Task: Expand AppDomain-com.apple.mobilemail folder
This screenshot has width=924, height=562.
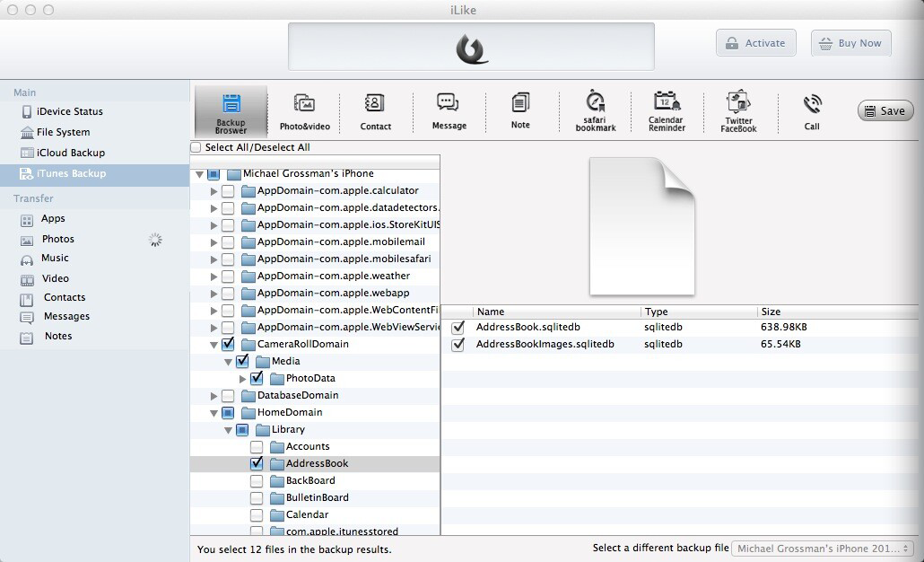Action: [x=214, y=242]
